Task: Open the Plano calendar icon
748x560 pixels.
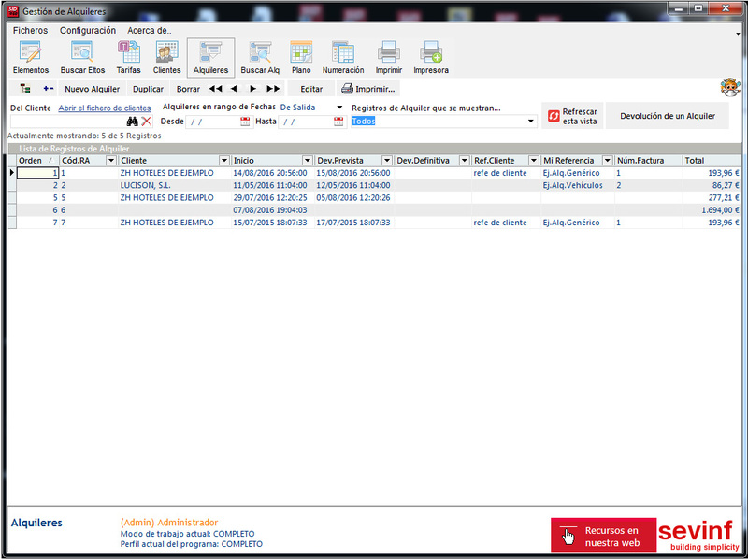Action: pos(301,58)
